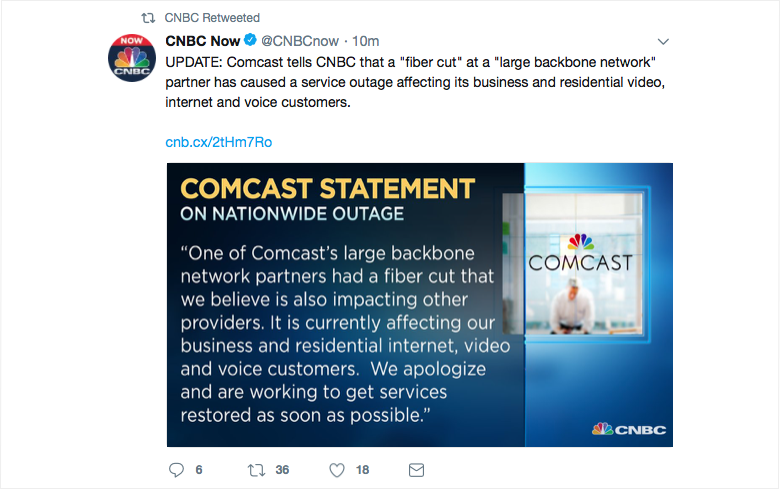Click the @CNBCnow handle
The height and width of the screenshot is (489, 780).
301,41
